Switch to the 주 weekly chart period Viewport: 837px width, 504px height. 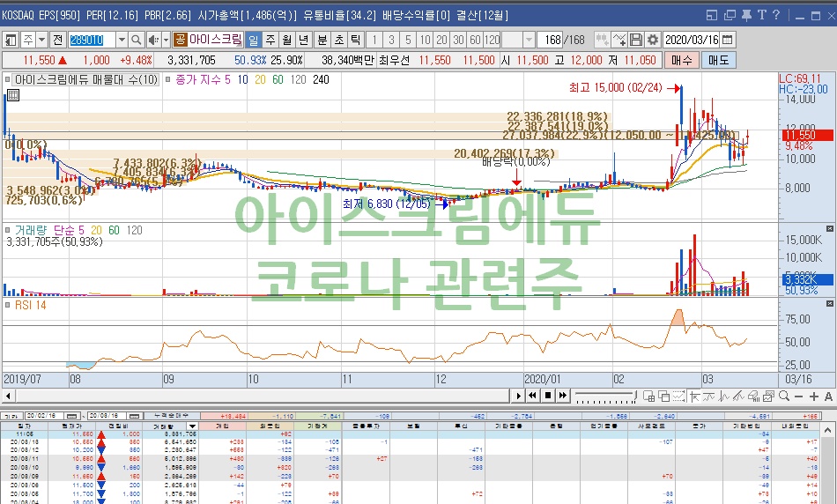[x=270, y=40]
